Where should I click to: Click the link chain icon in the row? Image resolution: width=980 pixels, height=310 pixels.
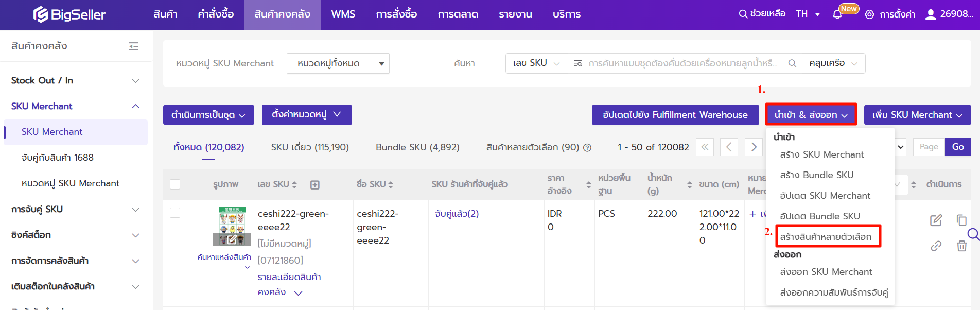pos(936,246)
